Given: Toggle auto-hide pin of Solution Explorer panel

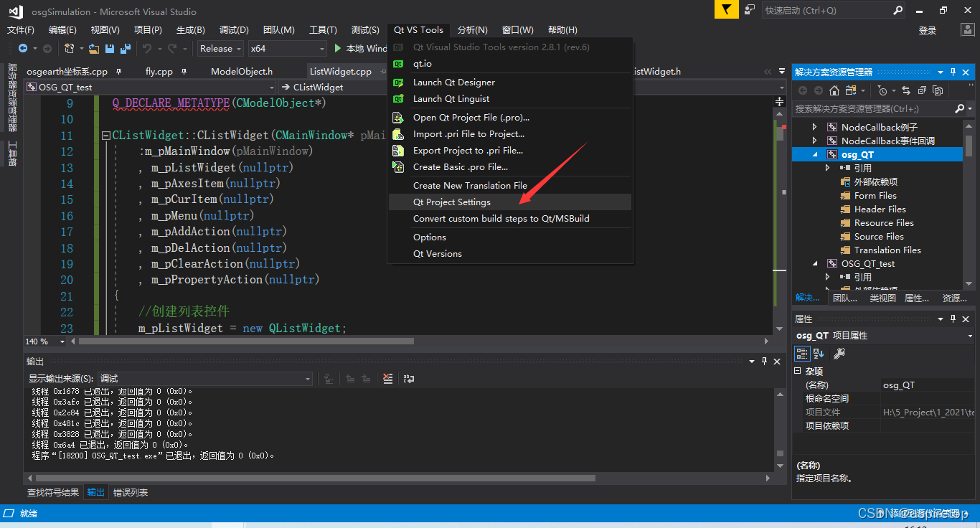Looking at the screenshot, I should point(953,72).
